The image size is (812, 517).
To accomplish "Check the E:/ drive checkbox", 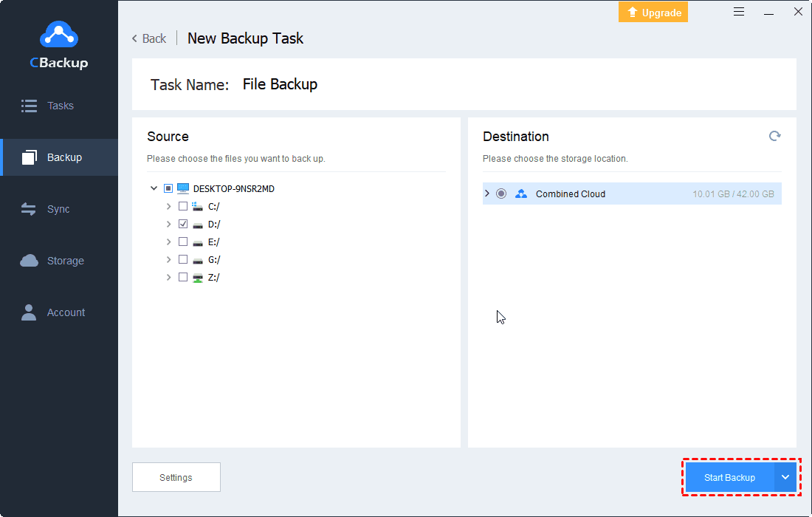I will click(x=183, y=242).
